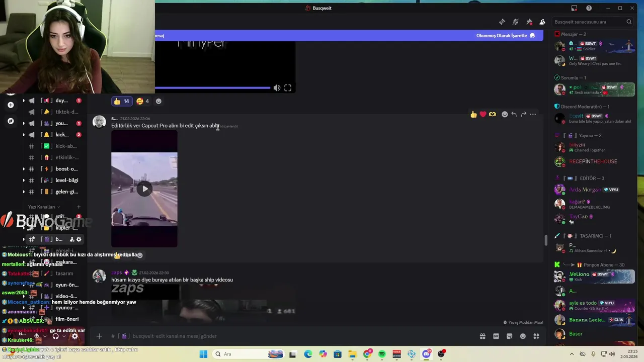Open apps icon in message bar

point(536,336)
